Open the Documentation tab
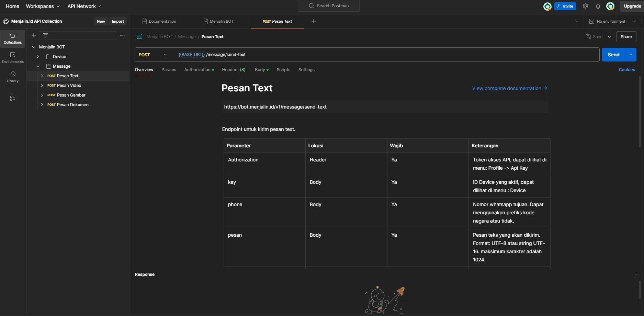 point(159,21)
